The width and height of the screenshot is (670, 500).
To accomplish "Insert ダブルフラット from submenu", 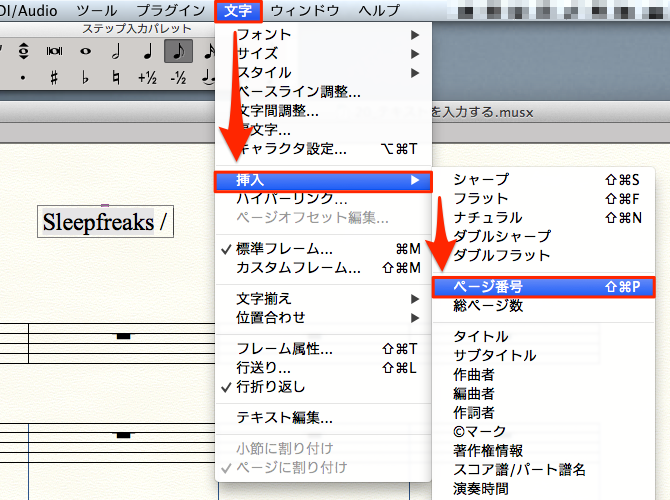I will [x=543, y=256].
